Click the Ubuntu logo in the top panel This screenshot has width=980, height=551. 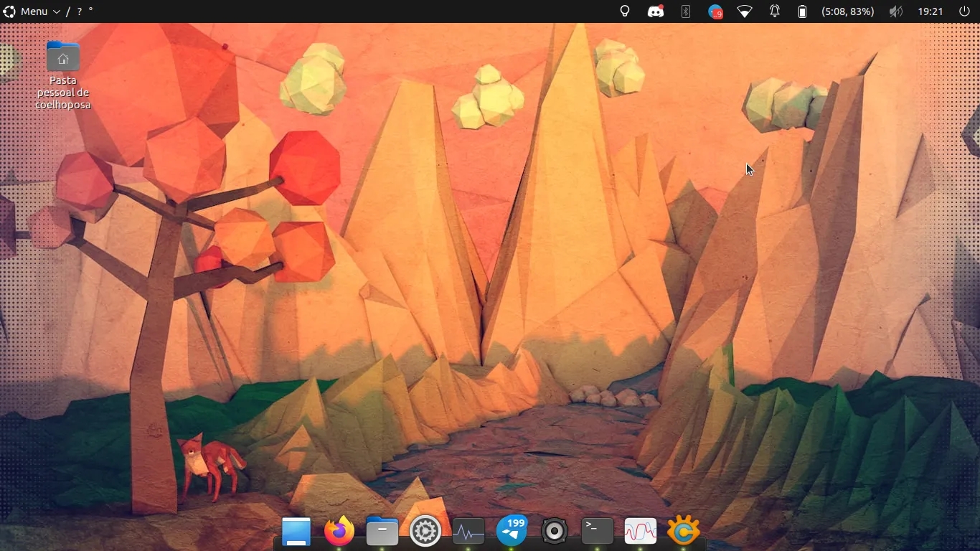(x=9, y=11)
